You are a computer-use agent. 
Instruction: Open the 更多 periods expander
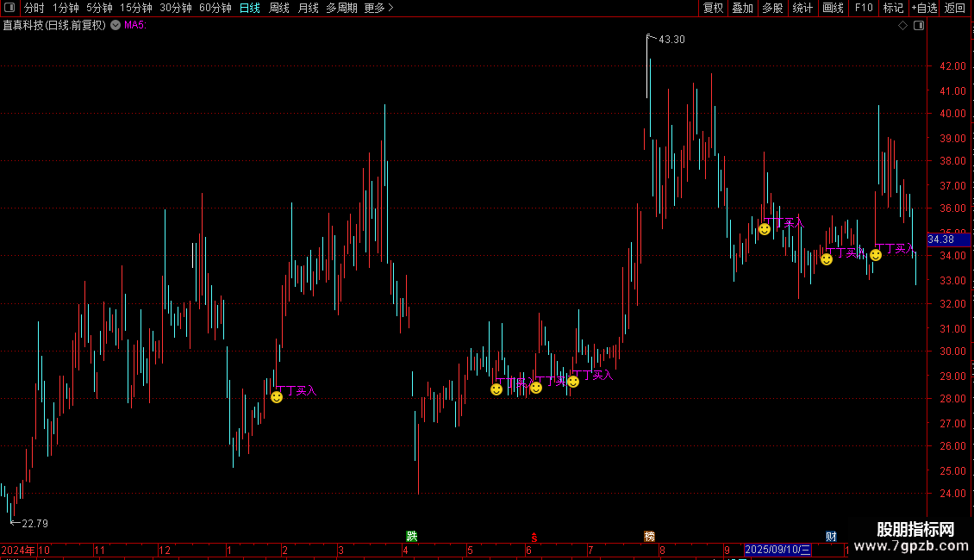click(x=378, y=8)
